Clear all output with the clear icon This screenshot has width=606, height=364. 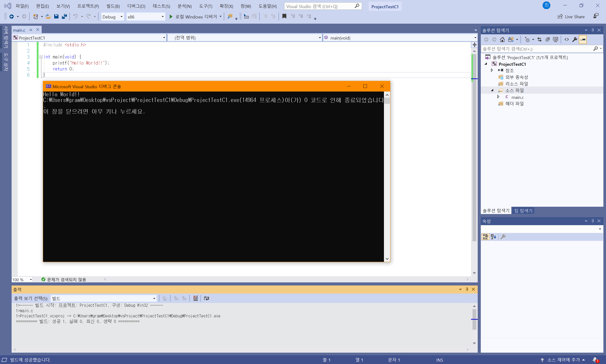(195, 298)
